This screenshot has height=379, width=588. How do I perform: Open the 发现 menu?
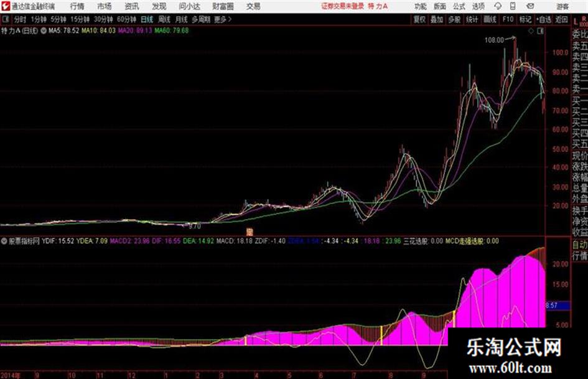coord(159,6)
